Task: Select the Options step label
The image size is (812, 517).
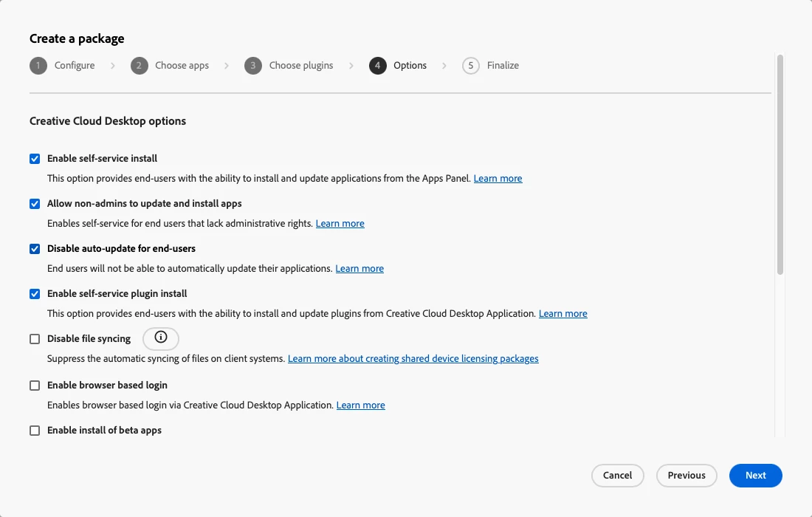Action: coord(410,65)
